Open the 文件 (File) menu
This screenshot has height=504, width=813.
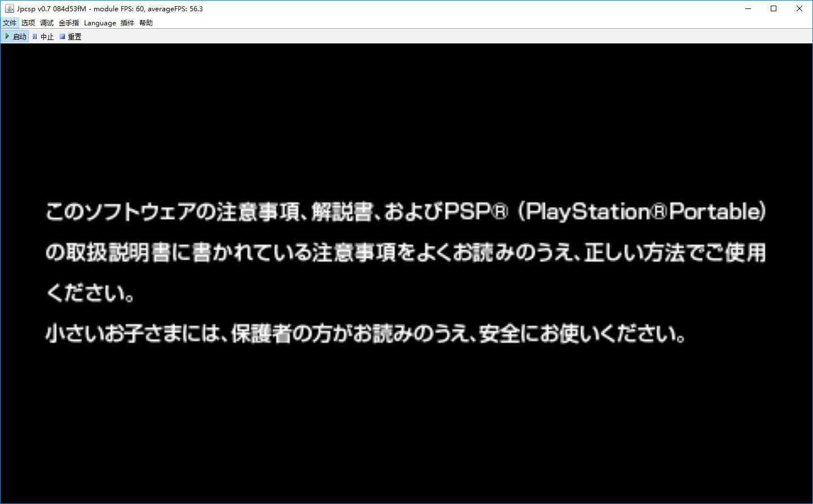click(x=10, y=23)
